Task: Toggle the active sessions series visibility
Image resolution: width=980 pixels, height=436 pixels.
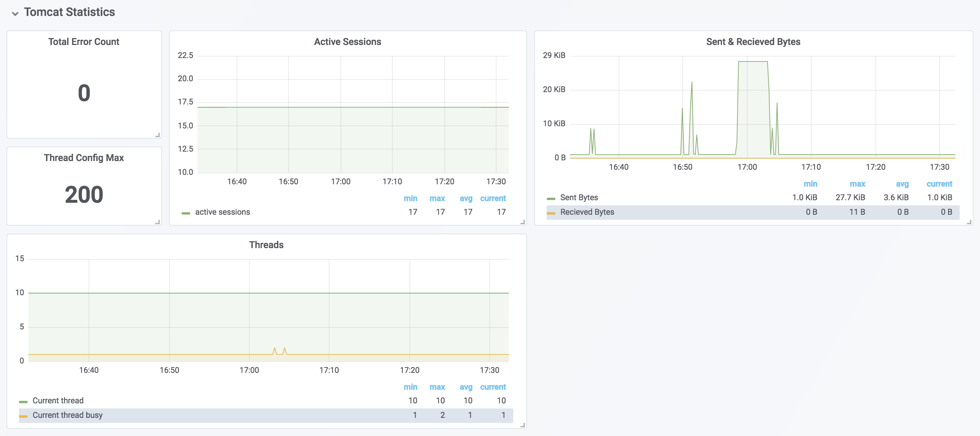Action: [222, 212]
